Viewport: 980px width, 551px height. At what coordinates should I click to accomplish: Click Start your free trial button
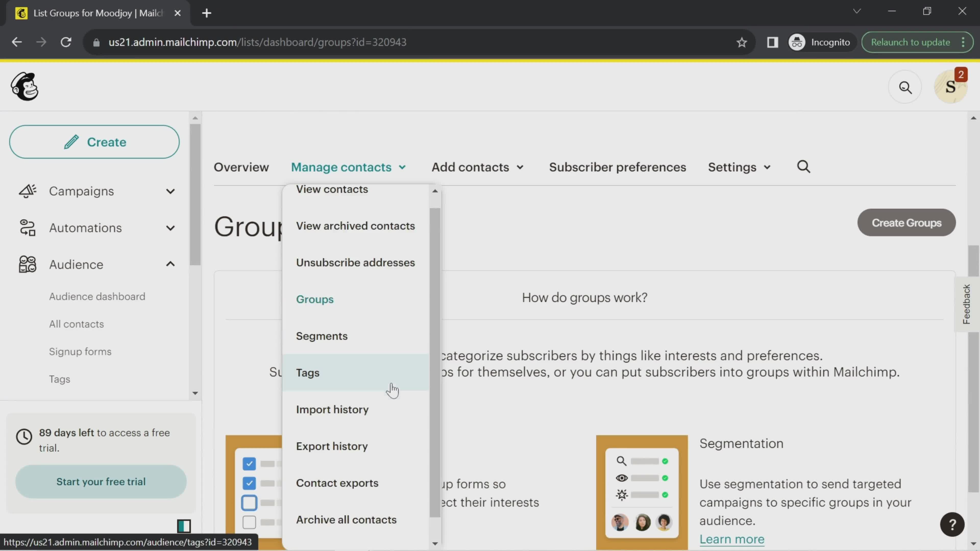coord(101,481)
